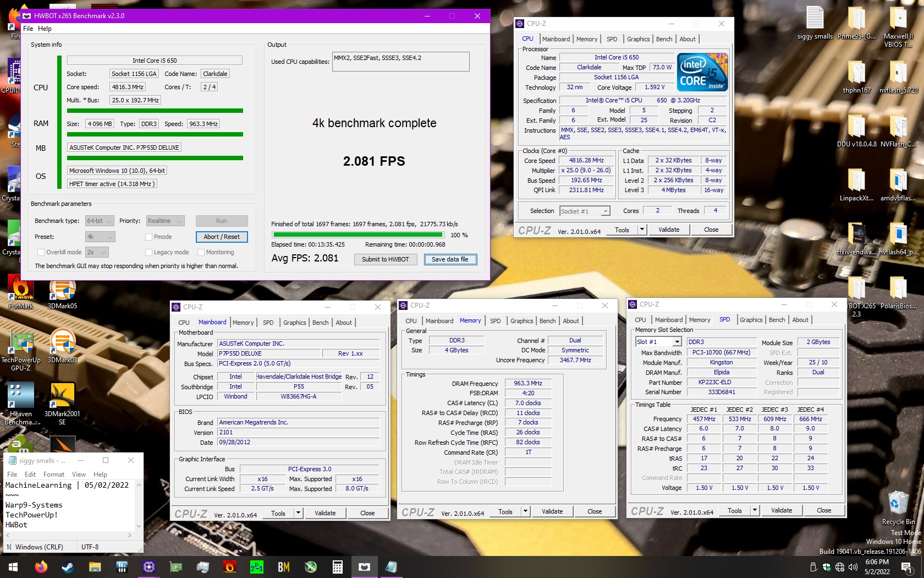Click the Prime95 taskbar icon

point(256,567)
